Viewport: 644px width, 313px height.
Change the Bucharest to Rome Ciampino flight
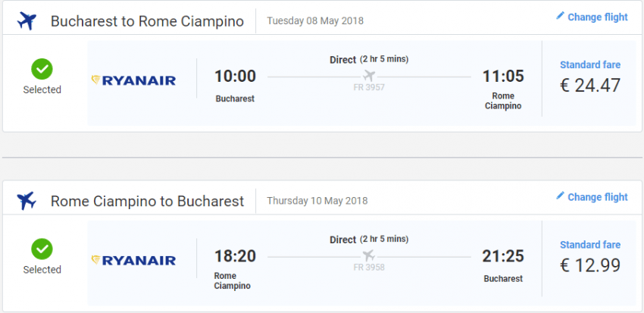click(597, 17)
